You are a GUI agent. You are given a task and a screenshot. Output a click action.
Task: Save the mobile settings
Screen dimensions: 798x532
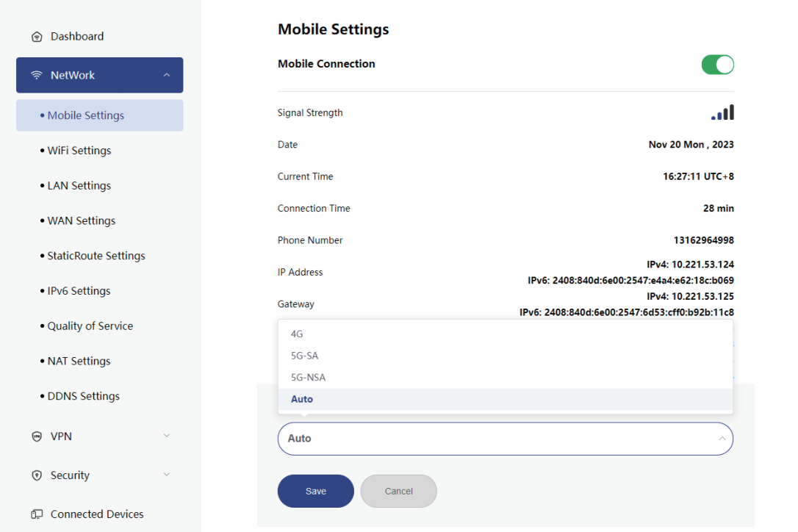(x=316, y=491)
